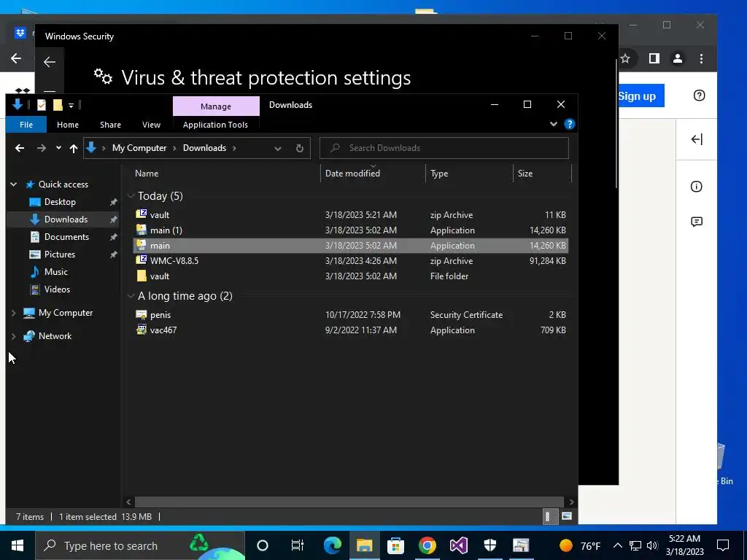
Task: Open Pictures in Quick access
Action: click(x=60, y=254)
